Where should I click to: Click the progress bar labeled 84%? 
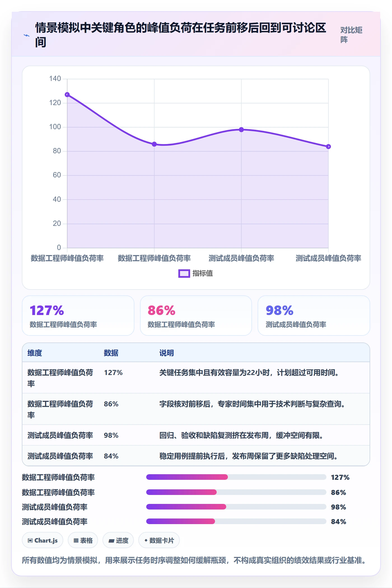tap(236, 521)
